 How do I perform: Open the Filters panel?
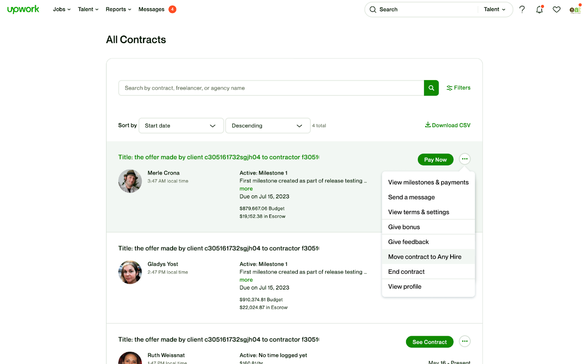[458, 88]
